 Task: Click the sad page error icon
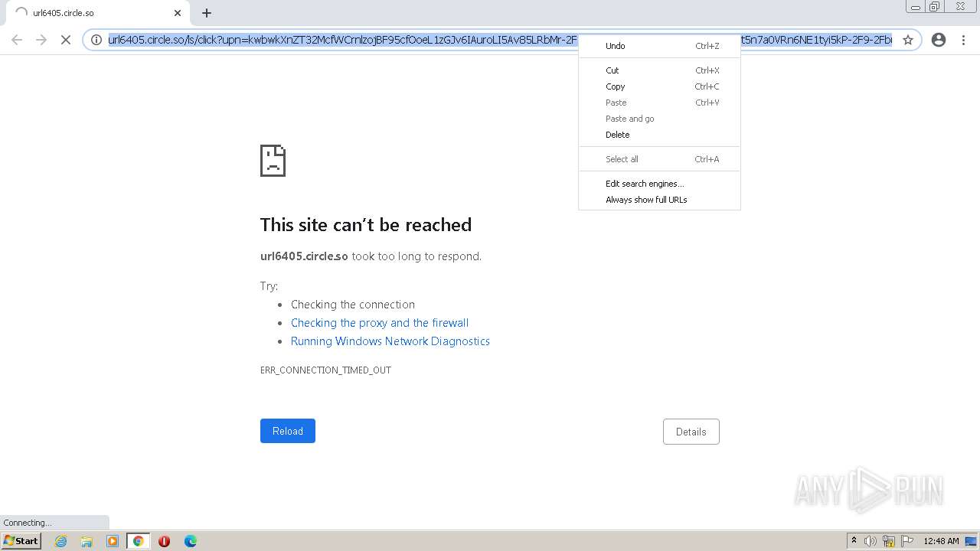(x=273, y=161)
